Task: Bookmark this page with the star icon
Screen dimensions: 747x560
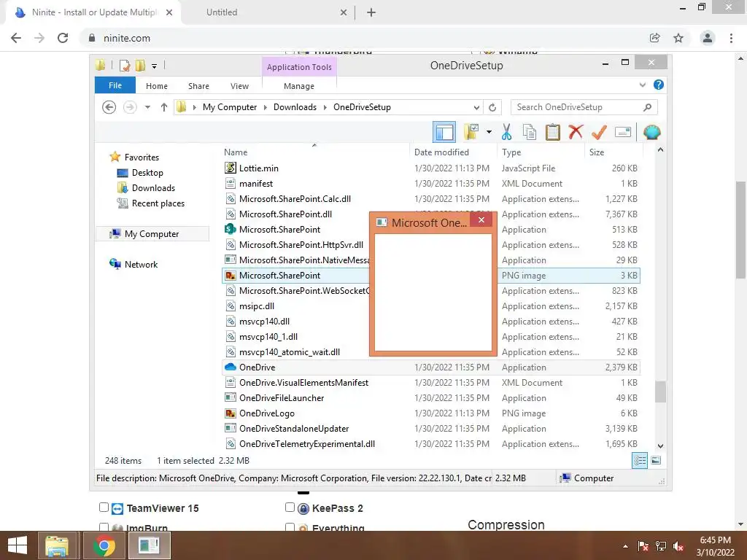Action: pos(678,38)
